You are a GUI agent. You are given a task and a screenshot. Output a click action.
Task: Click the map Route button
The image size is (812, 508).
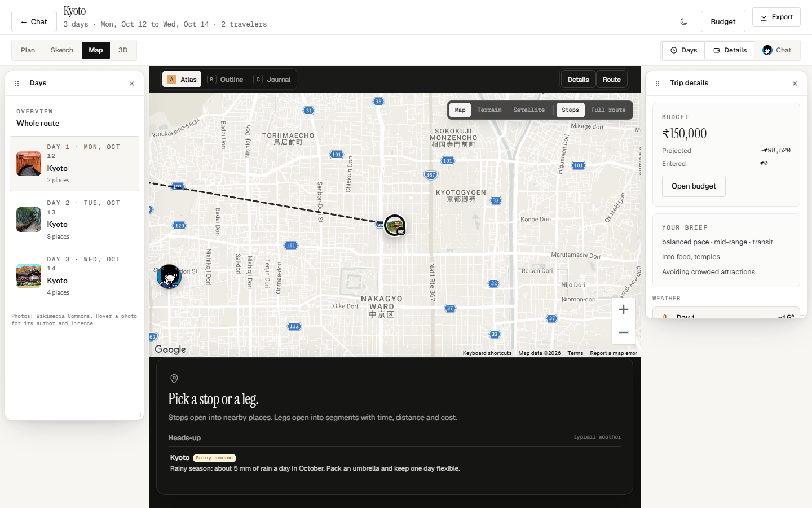point(611,80)
